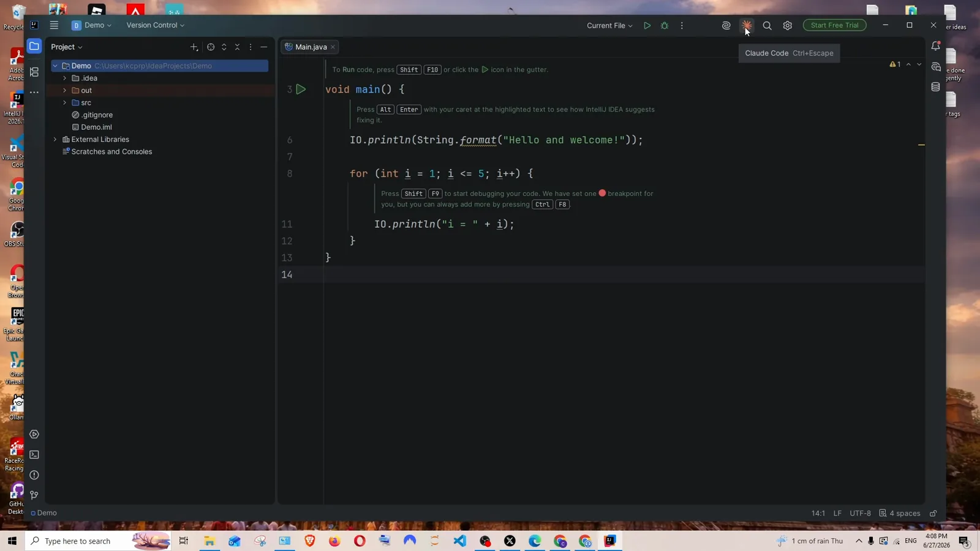Toggle the file read-only lock icon
980x551 pixels.
coord(933,513)
